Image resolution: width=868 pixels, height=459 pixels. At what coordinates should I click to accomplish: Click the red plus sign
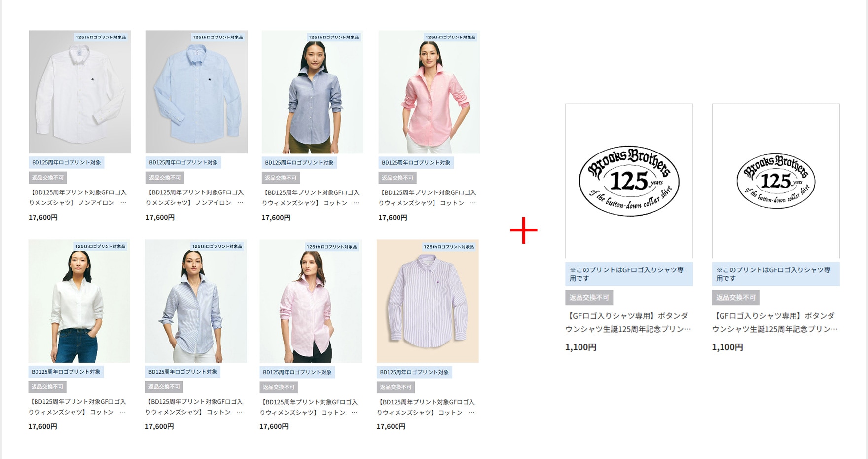click(524, 230)
